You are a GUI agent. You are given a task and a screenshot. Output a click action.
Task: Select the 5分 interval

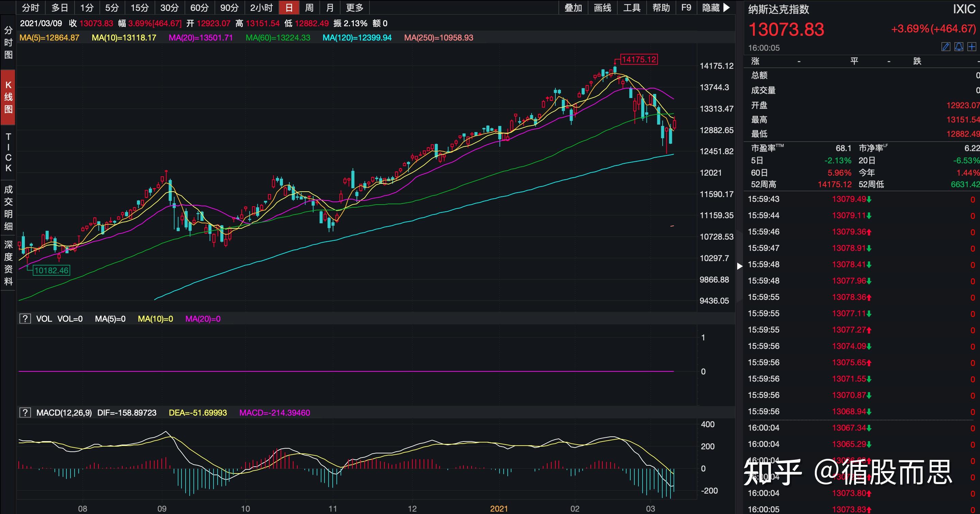(112, 7)
